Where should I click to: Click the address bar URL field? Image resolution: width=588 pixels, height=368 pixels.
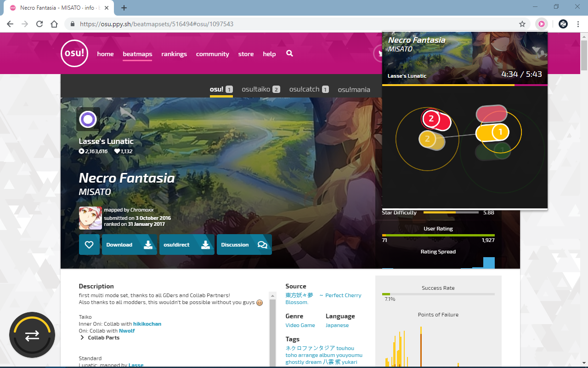(294, 24)
